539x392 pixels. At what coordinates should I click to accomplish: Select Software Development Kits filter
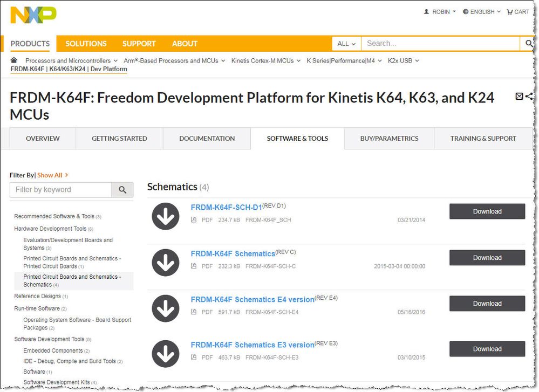click(x=60, y=382)
